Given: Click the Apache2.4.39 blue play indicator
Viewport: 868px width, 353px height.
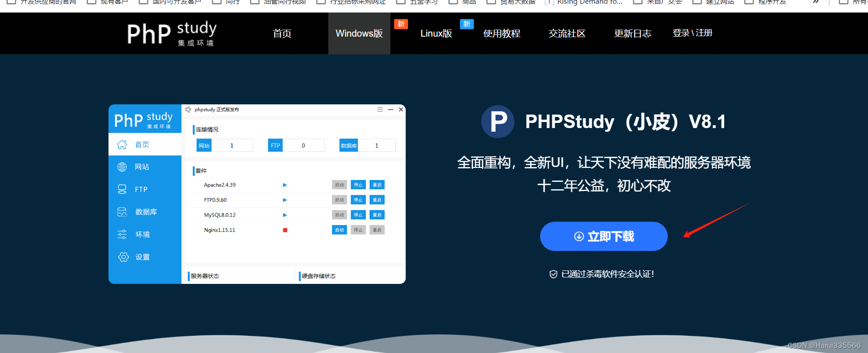Looking at the screenshot, I should pyautogui.click(x=285, y=185).
